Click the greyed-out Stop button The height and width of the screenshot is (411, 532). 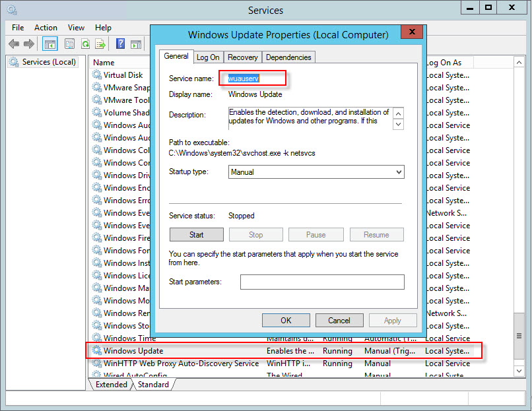click(x=256, y=235)
